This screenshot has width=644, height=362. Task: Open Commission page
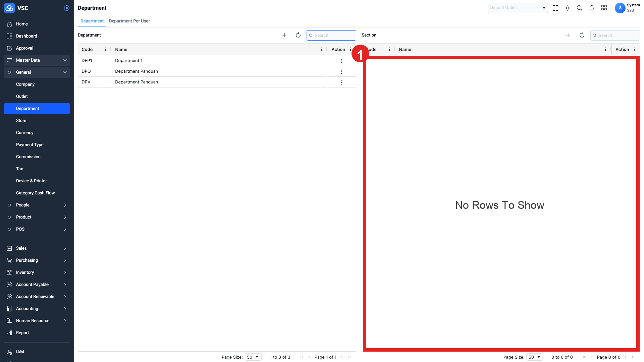[x=37, y=157]
